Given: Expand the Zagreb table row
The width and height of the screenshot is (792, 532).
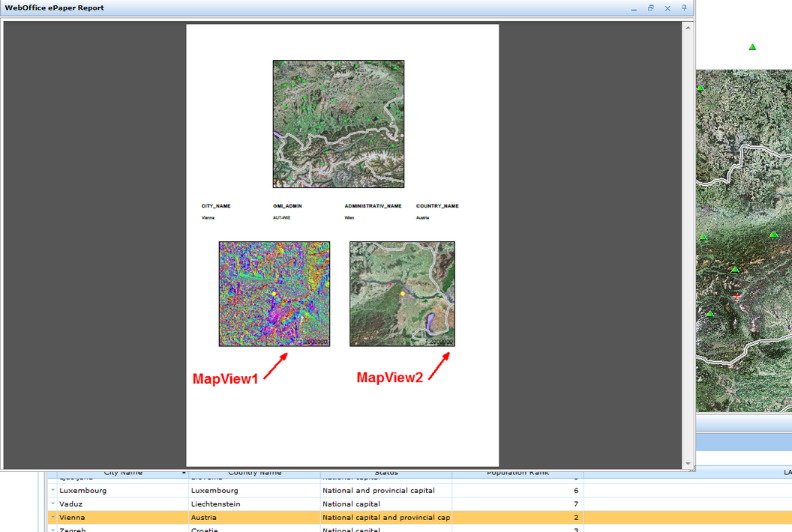Looking at the screenshot, I should coord(52,529).
